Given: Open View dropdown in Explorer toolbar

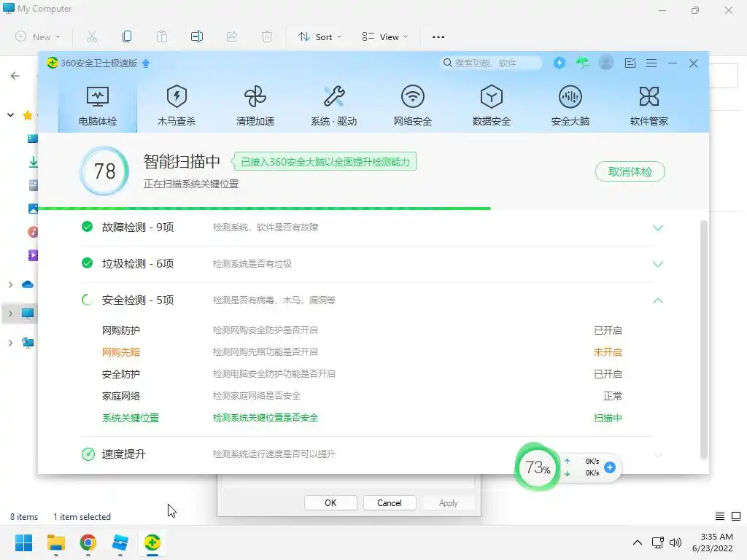Looking at the screenshot, I should 385,36.
